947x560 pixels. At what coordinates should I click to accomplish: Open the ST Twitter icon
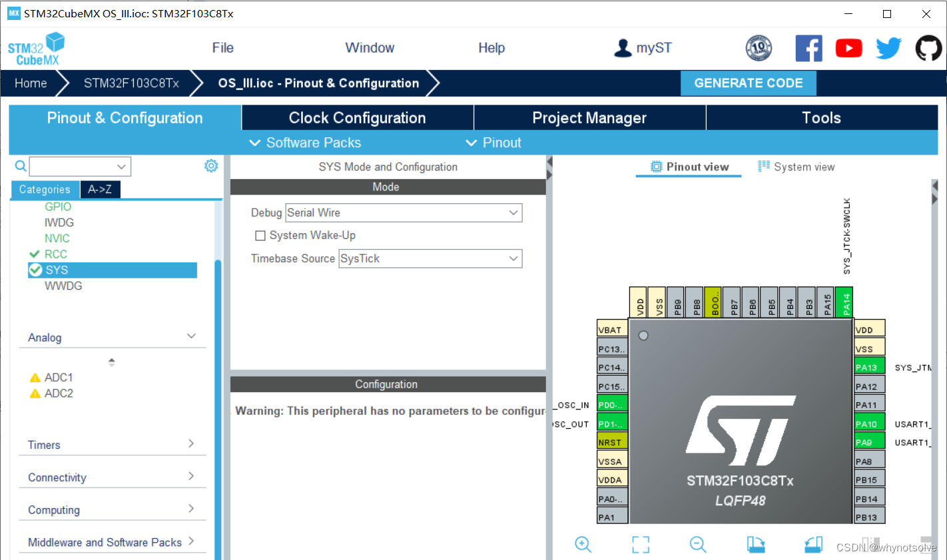coord(888,48)
